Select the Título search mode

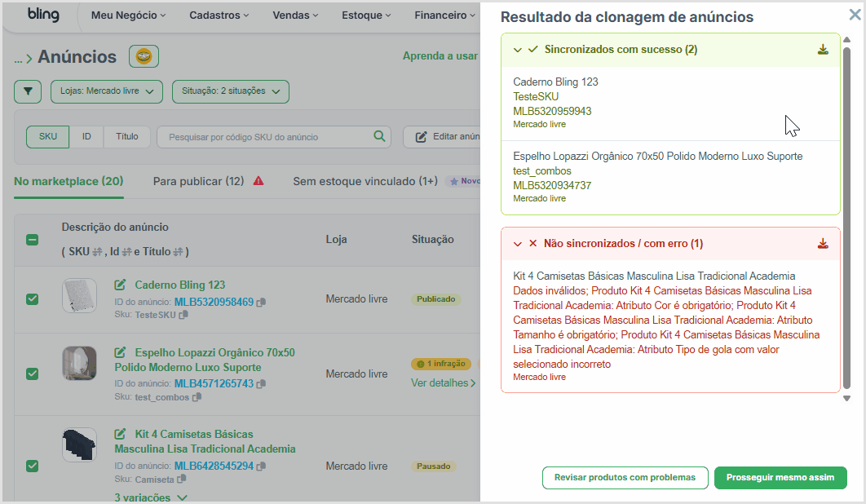tap(127, 136)
